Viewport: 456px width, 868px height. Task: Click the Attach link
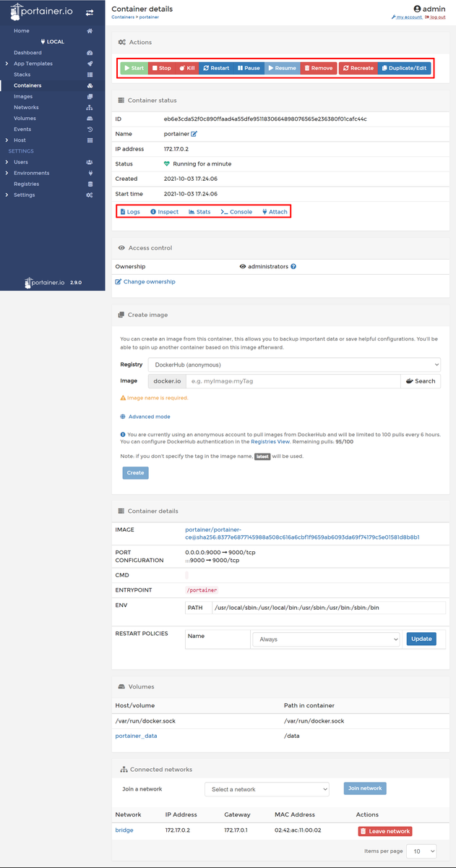[275, 212]
